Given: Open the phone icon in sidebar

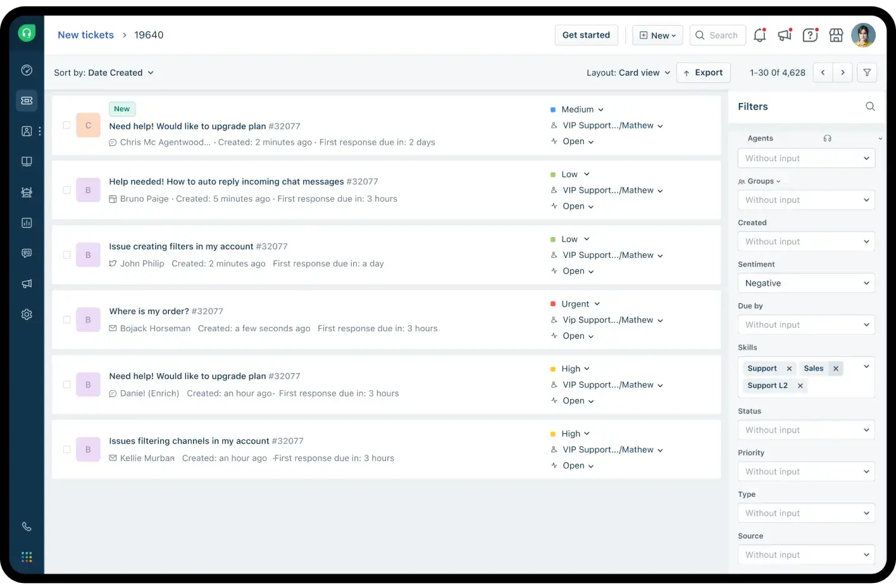Looking at the screenshot, I should coord(27,526).
